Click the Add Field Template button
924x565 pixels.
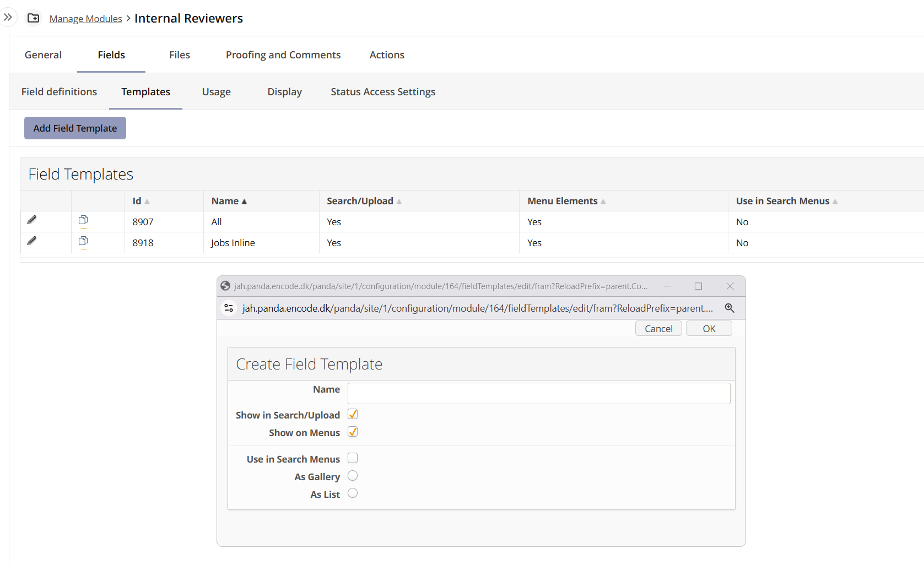(x=75, y=128)
